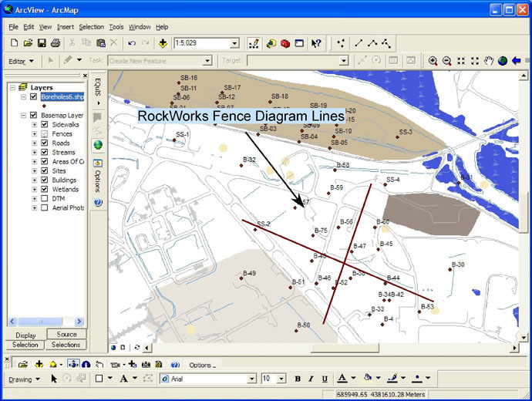532x401 pixels.
Task: Apply Italic text formatting
Action: 311,379
